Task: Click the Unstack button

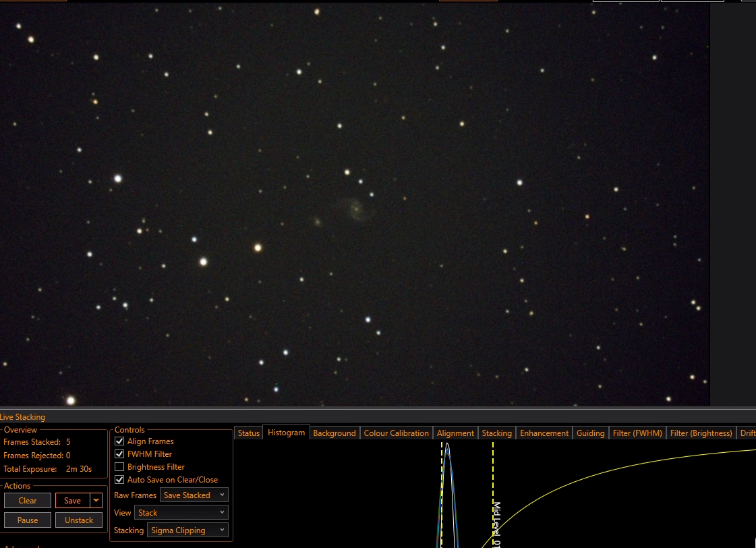Action: click(79, 520)
